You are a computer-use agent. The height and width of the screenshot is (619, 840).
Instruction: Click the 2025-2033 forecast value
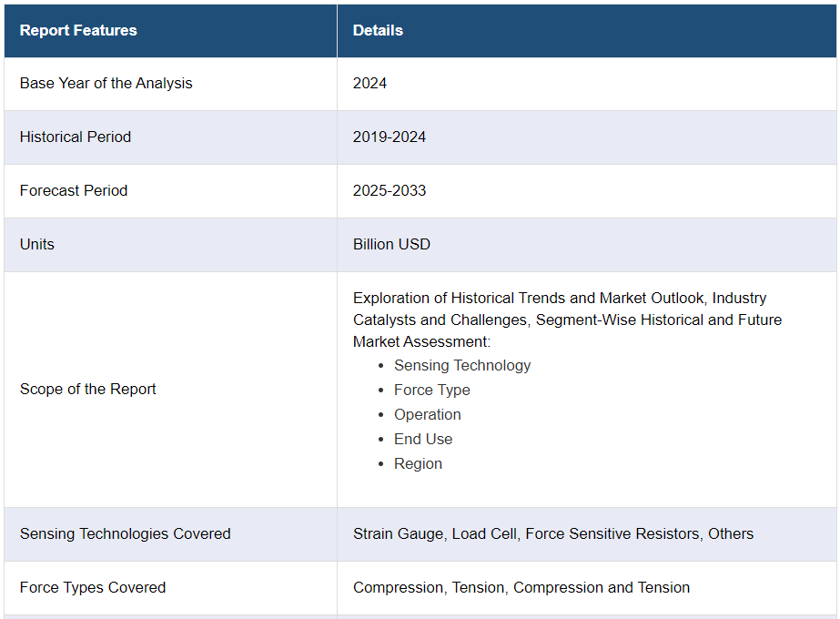(x=390, y=191)
